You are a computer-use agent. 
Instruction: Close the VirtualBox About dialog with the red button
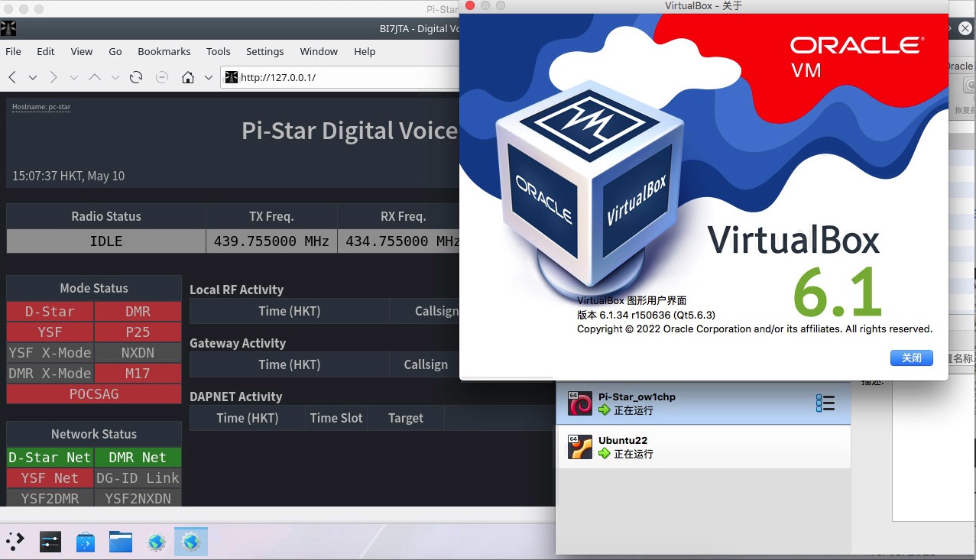[x=470, y=6]
